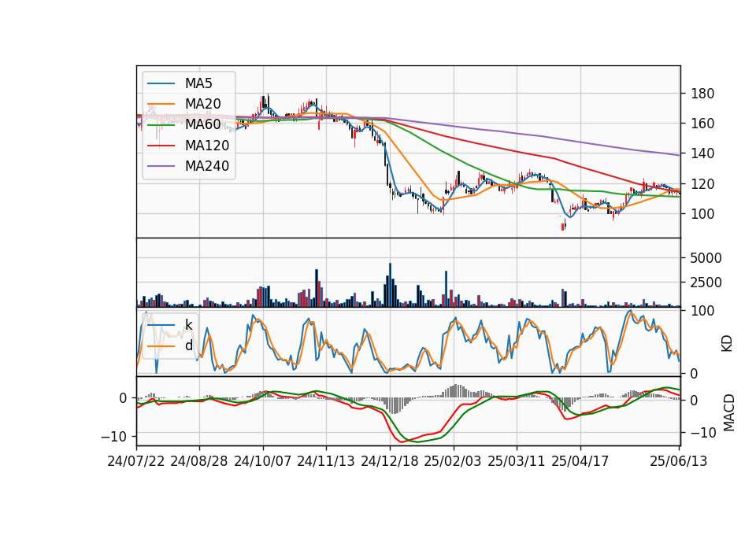Click the purple MA240 legend line sample
This screenshot has height=543, width=756.
(x=161, y=166)
